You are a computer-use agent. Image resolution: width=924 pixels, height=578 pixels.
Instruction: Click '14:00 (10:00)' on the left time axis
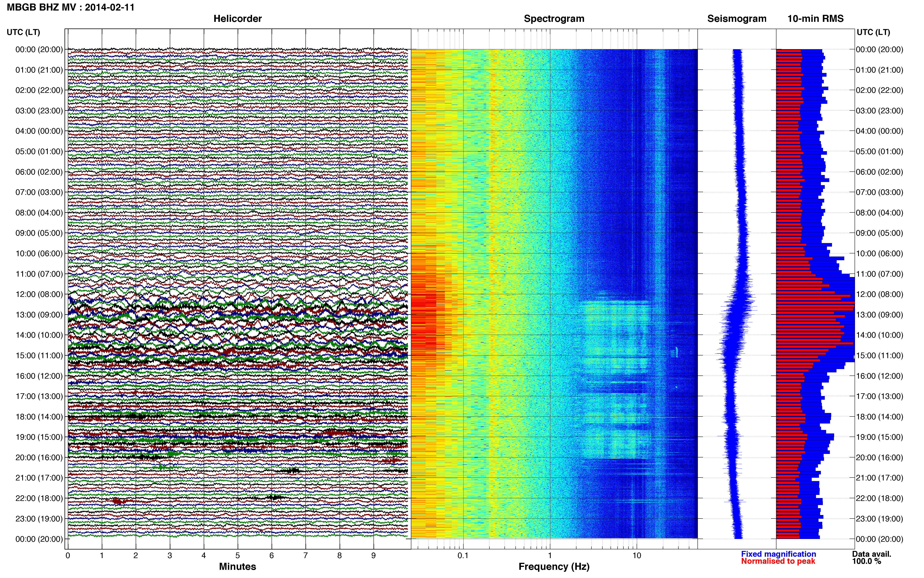pyautogui.click(x=39, y=335)
